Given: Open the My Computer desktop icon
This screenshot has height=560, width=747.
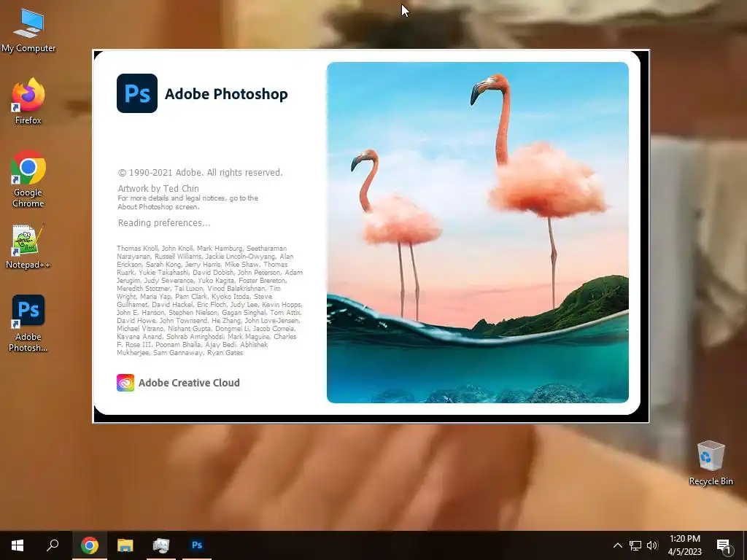Looking at the screenshot, I should [28, 30].
